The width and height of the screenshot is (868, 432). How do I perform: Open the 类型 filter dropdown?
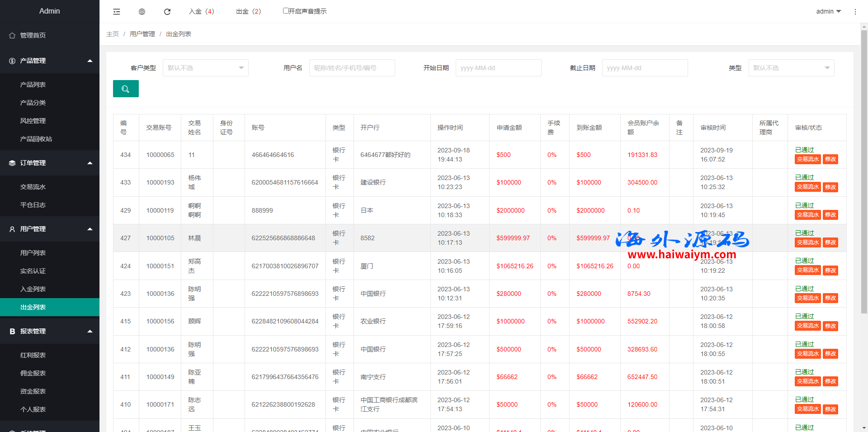[x=791, y=68]
